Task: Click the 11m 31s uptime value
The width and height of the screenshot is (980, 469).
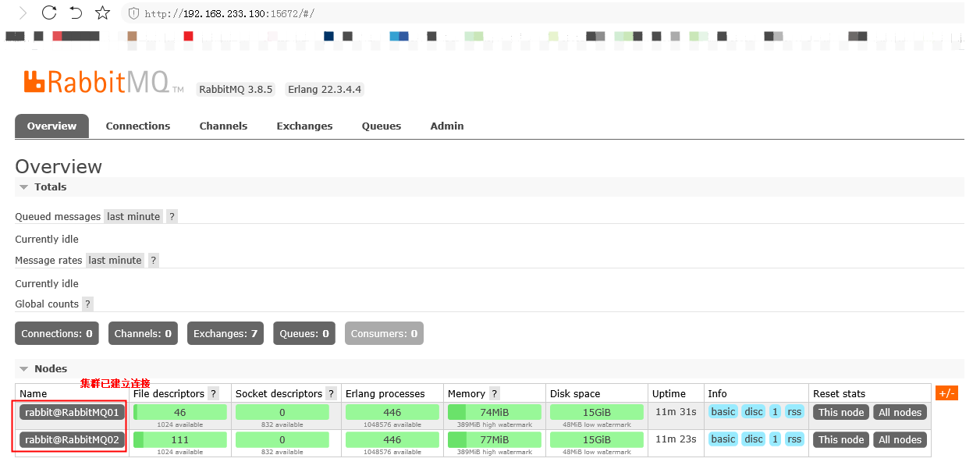Action: [676, 412]
